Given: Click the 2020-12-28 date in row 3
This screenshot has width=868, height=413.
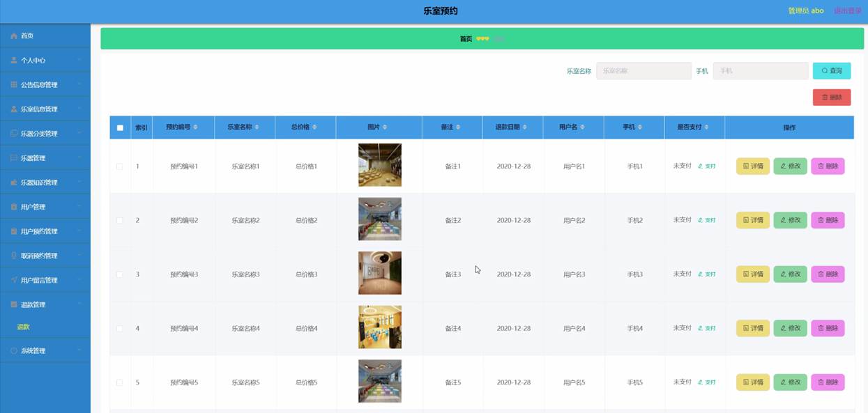Looking at the screenshot, I should point(514,274).
